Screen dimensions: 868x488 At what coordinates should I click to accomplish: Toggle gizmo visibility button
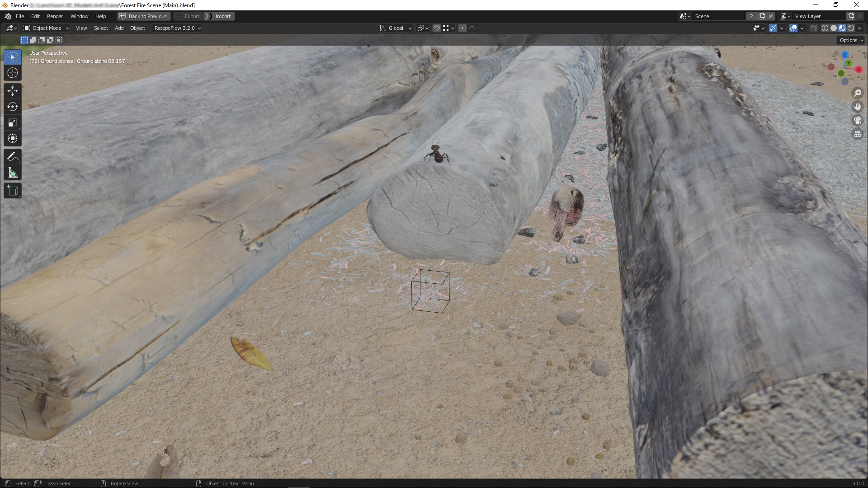773,28
